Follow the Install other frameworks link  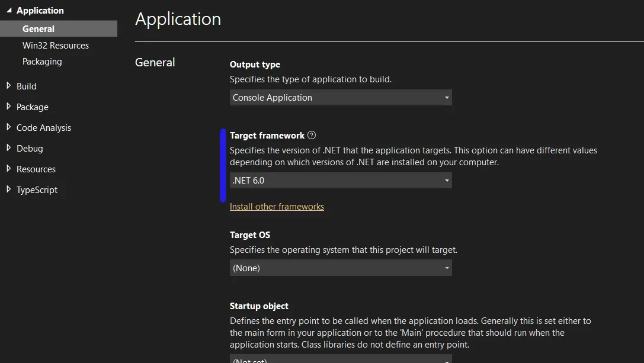pos(277,207)
